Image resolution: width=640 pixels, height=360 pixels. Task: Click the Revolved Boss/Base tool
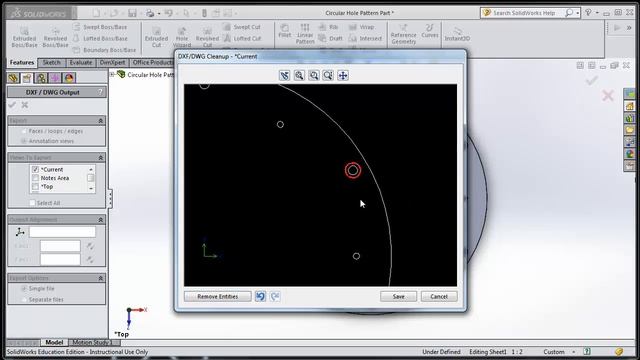56,37
